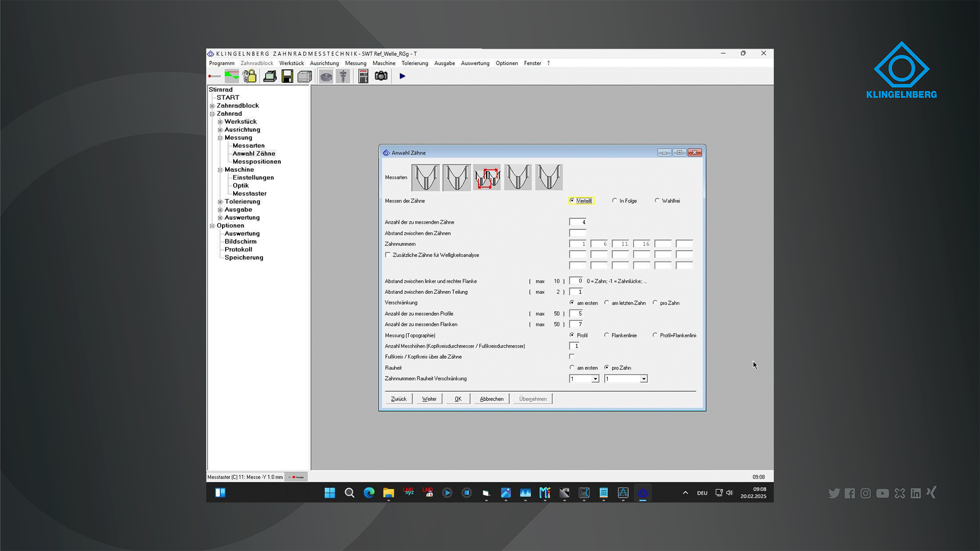Choose Flankenlinie for Messung (Topographie)
Screen dimensions: 980x551
tap(606, 335)
